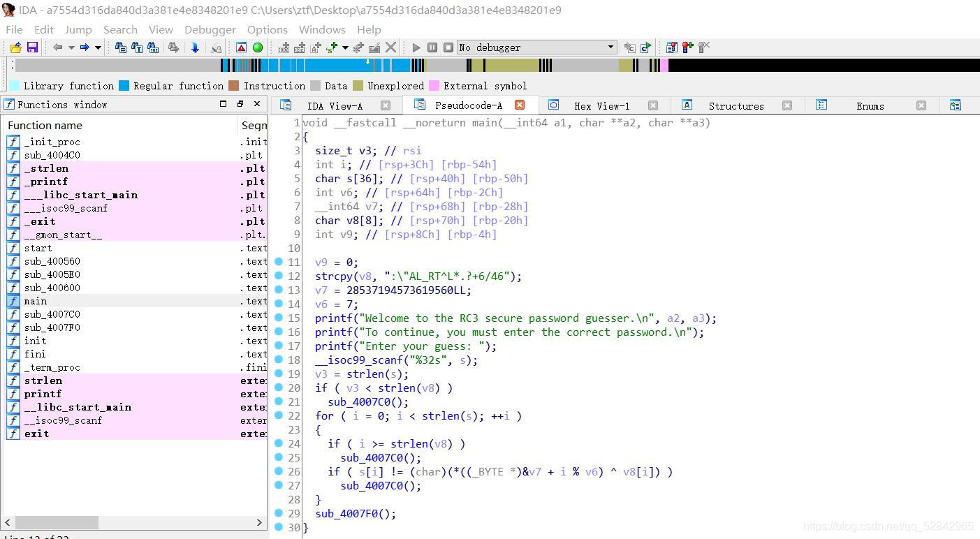Screen dimensions: 980x539
Task: Click the functions list horizontal scrollbar thumb
Action: point(57,522)
